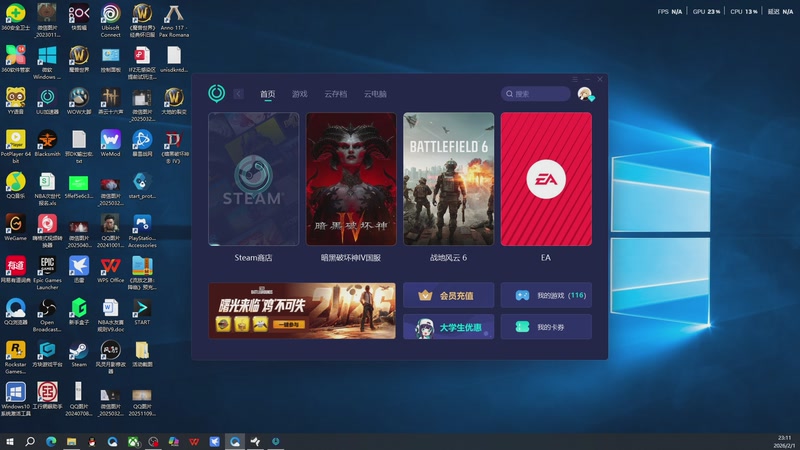Viewport: 800px width, 450px height.
Task: Open Epic Games Launcher desktop shortcut
Action: (47, 272)
